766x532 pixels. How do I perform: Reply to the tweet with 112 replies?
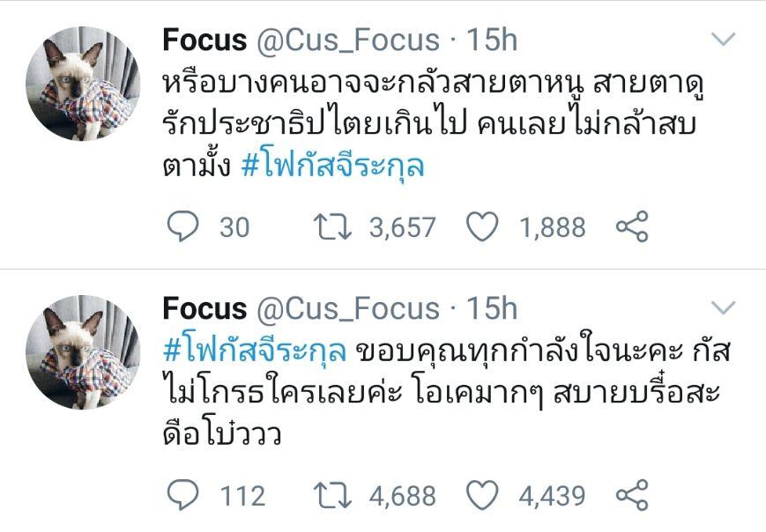click(182, 495)
